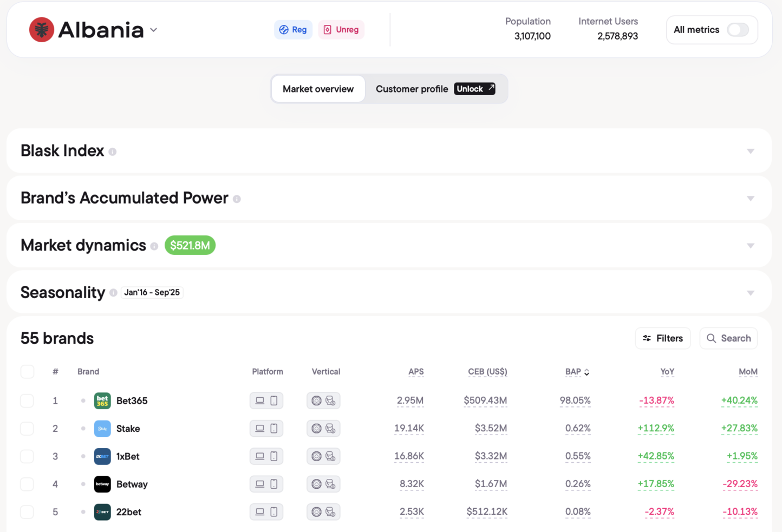Expand the Brand's Accumulated Power section

point(750,199)
